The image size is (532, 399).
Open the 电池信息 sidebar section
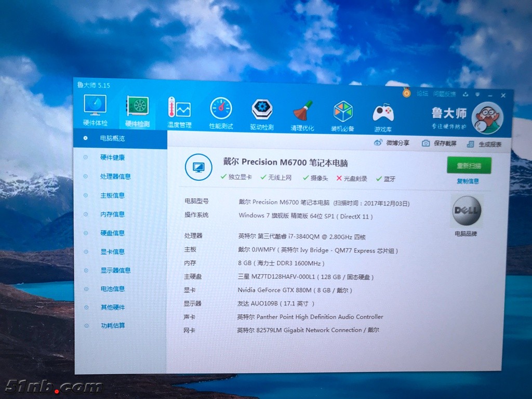(x=112, y=289)
